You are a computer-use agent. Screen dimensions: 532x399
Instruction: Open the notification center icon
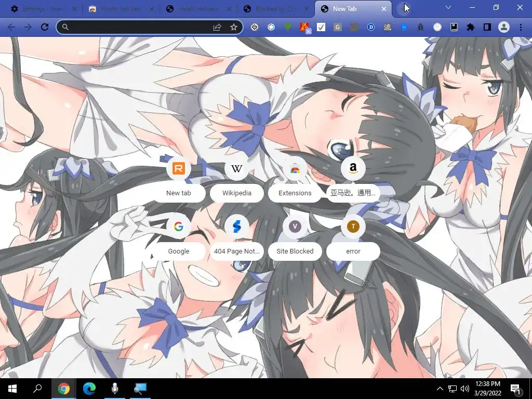click(x=516, y=389)
